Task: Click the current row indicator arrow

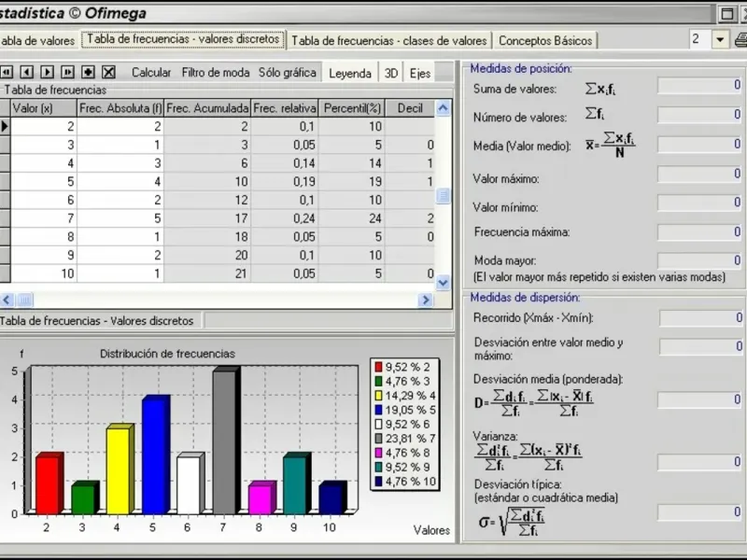Action: [5, 126]
